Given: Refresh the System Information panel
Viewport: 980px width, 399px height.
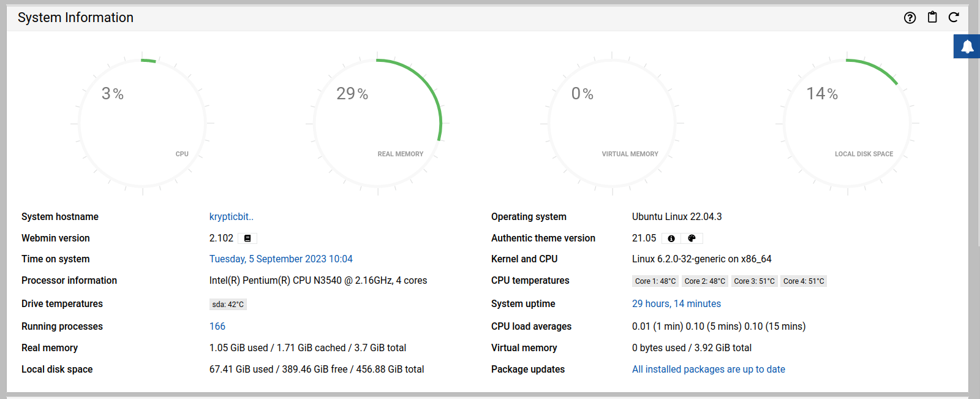Looking at the screenshot, I should tap(954, 17).
